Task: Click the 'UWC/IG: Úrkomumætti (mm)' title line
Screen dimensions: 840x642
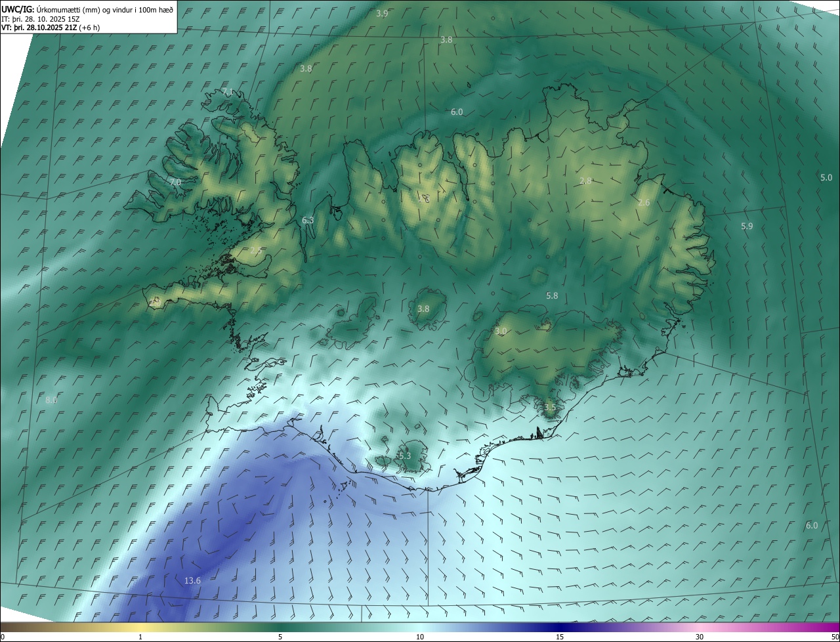Action: pyautogui.click(x=87, y=10)
